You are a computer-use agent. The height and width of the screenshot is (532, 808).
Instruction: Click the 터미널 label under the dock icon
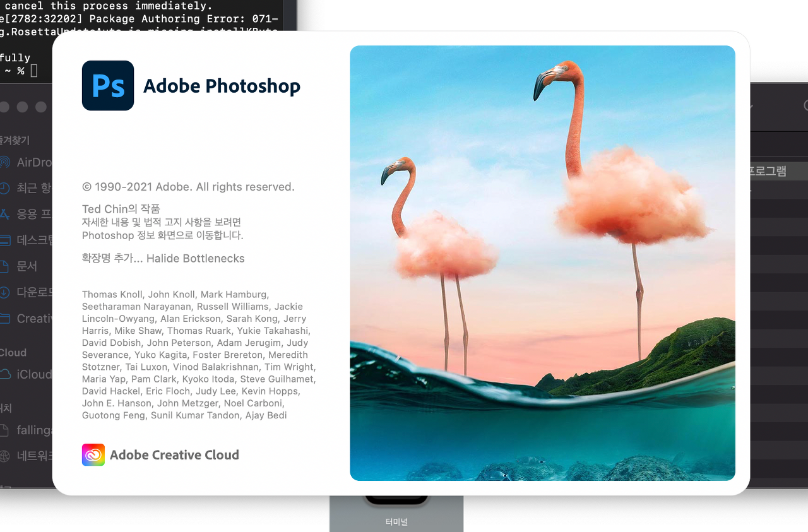tap(396, 522)
